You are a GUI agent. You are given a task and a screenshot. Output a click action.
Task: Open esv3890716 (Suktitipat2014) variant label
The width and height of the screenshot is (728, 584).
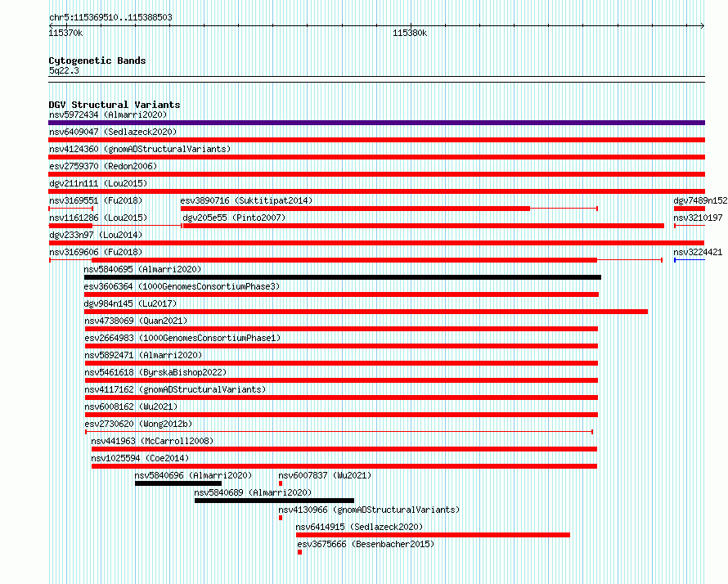point(246,200)
